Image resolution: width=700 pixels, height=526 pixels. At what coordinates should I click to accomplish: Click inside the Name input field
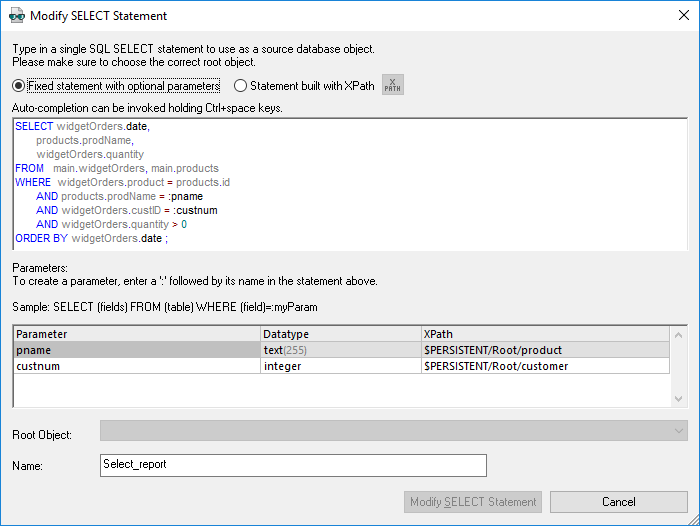pos(293,465)
